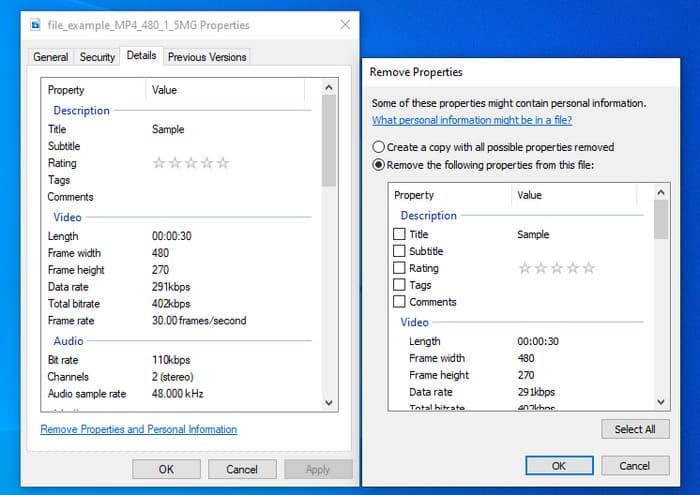The image size is (700, 495).
Task: Click Frame width 480 in Remove Properties list
Action: click(525, 358)
